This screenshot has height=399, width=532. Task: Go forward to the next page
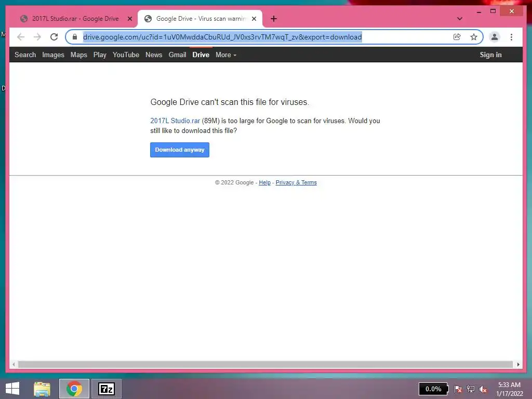click(x=37, y=37)
